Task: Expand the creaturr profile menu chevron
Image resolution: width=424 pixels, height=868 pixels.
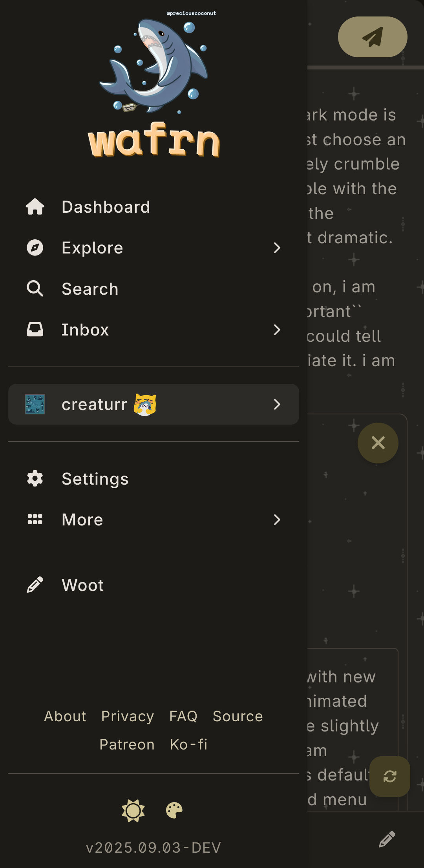Action: pyautogui.click(x=277, y=404)
